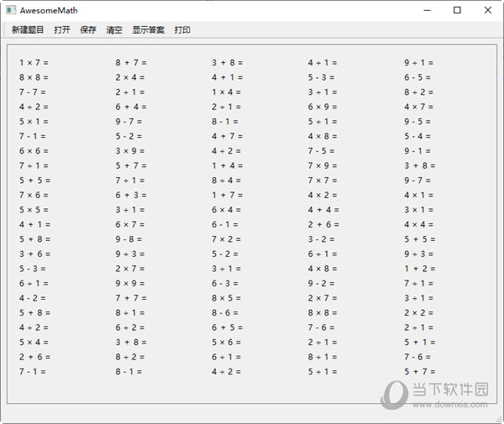Pick the problem "4 × 4 ="
The image size is (504, 424).
(x=419, y=224)
